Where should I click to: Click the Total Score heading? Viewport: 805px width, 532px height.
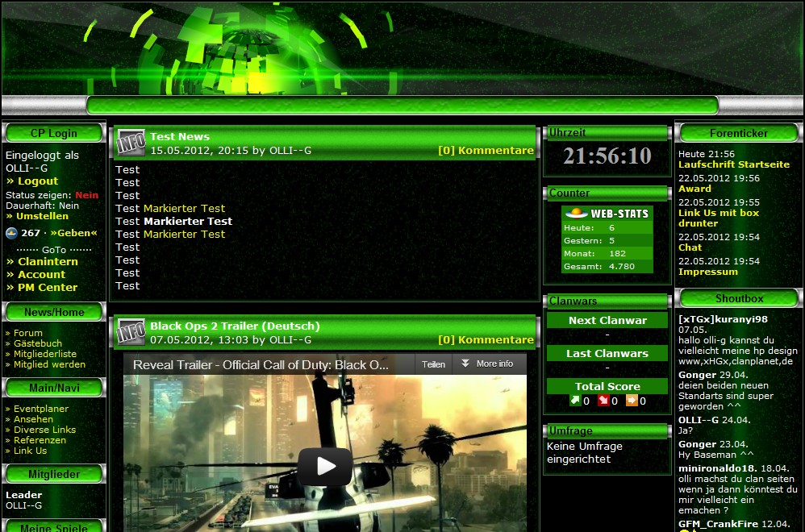click(x=607, y=386)
